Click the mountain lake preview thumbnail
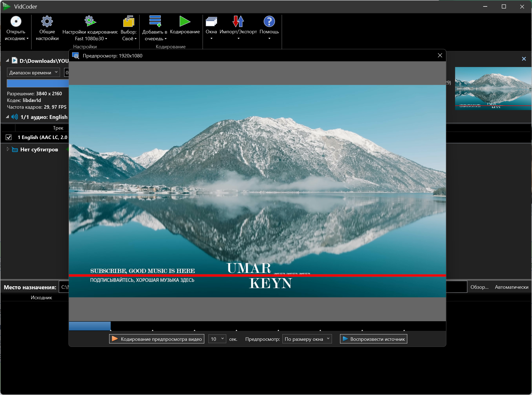 click(x=493, y=88)
